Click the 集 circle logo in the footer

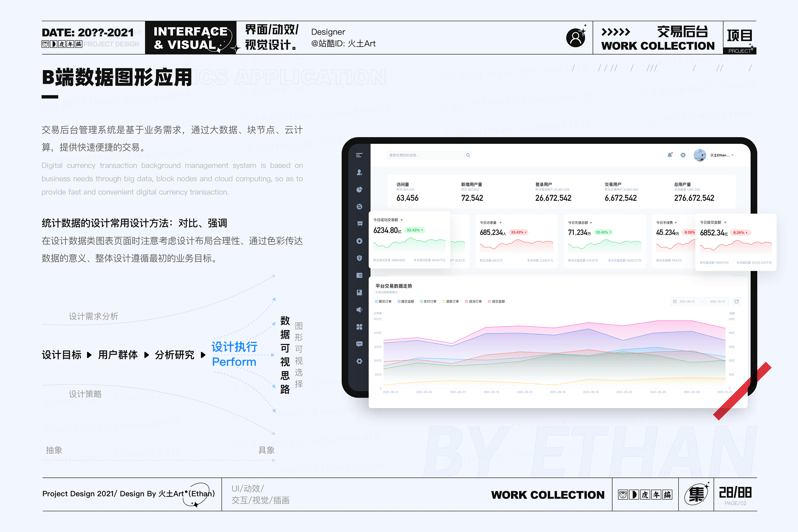696,494
